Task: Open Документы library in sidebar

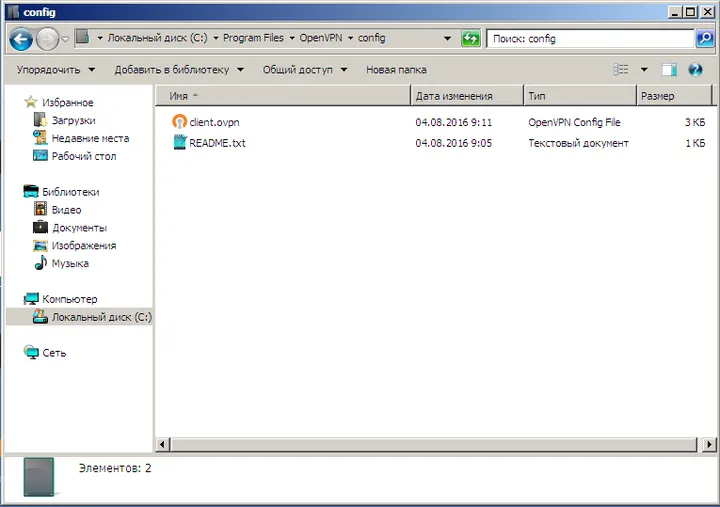Action: [x=79, y=228]
